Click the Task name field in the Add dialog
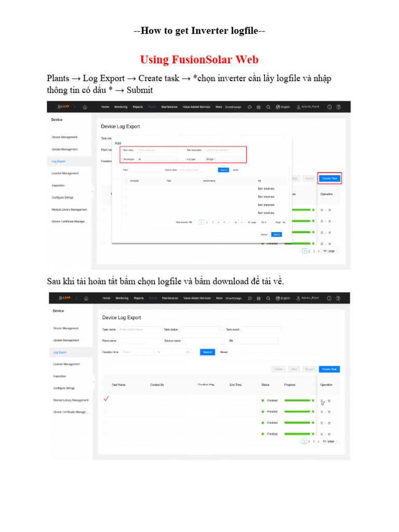The height and width of the screenshot is (532, 399). 157,150
